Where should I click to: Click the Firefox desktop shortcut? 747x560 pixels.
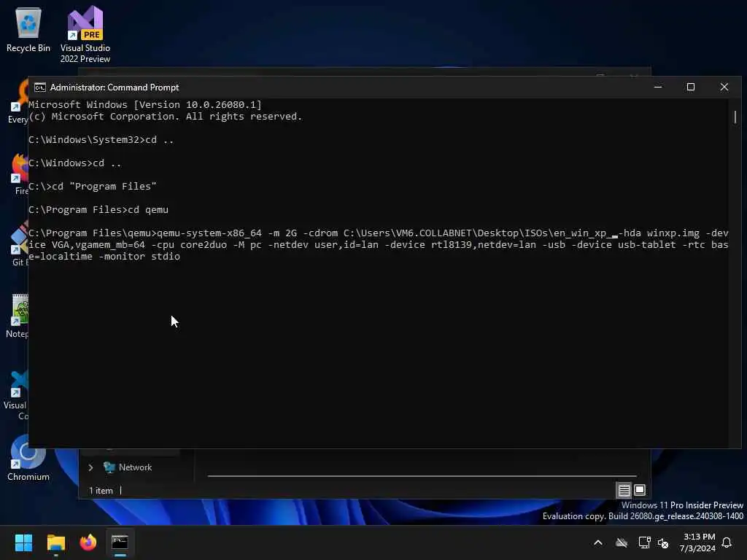20,174
